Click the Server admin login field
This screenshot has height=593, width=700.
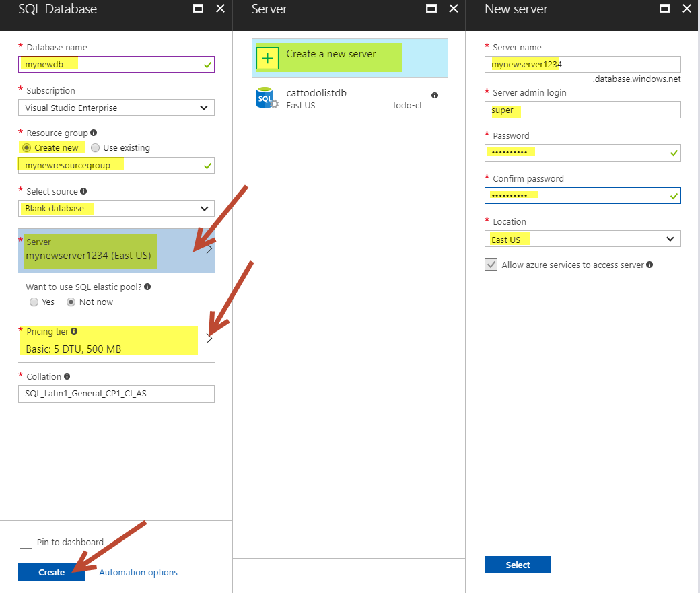[583, 110]
